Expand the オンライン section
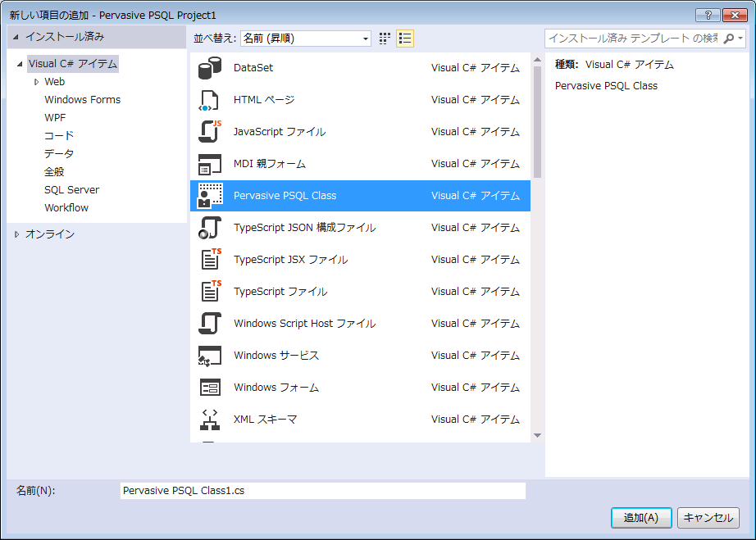Viewport: 756px width, 540px height. (x=18, y=234)
